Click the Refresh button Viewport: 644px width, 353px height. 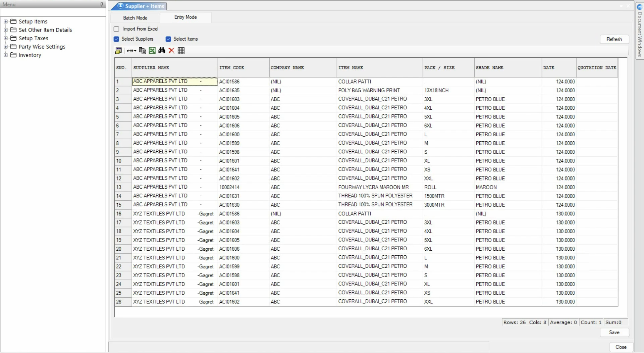[614, 39]
